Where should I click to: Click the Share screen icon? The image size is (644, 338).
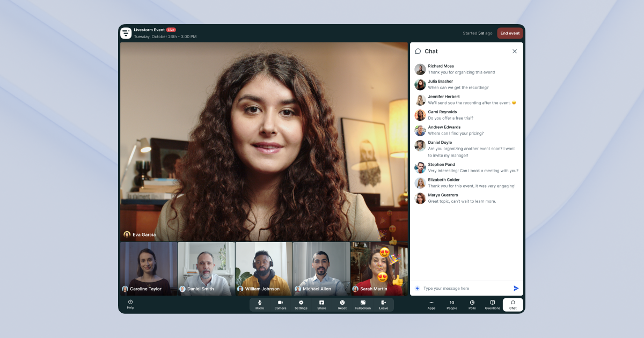click(321, 305)
